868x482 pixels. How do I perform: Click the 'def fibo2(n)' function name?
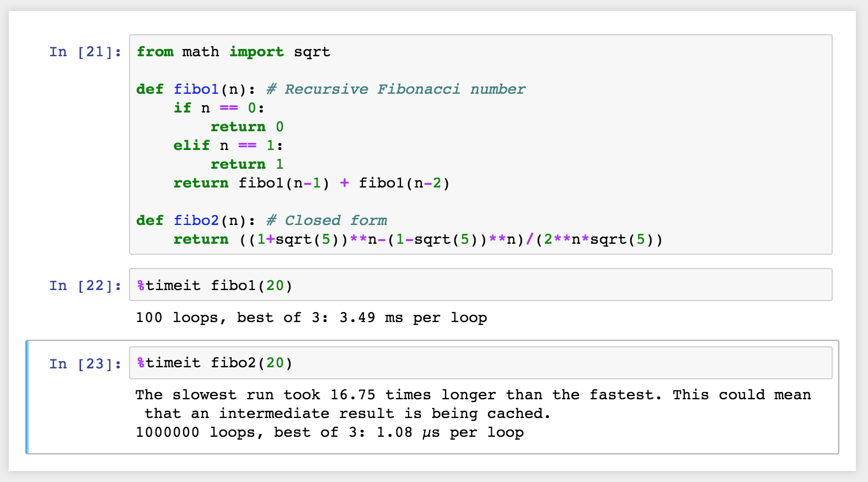(196, 221)
